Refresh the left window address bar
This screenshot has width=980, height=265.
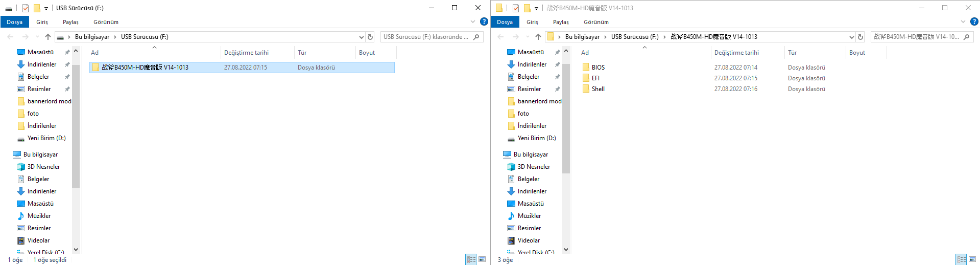370,37
